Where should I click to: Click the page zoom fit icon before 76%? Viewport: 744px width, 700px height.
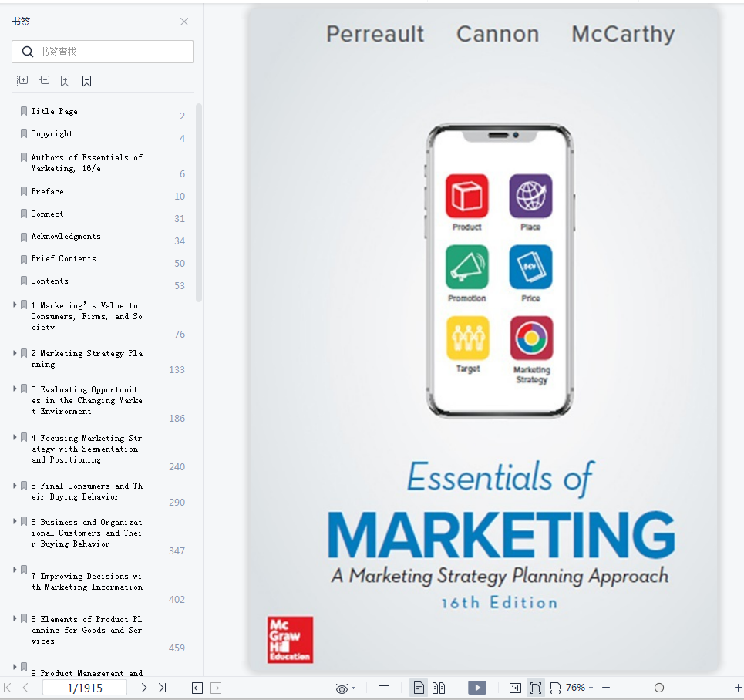555,688
